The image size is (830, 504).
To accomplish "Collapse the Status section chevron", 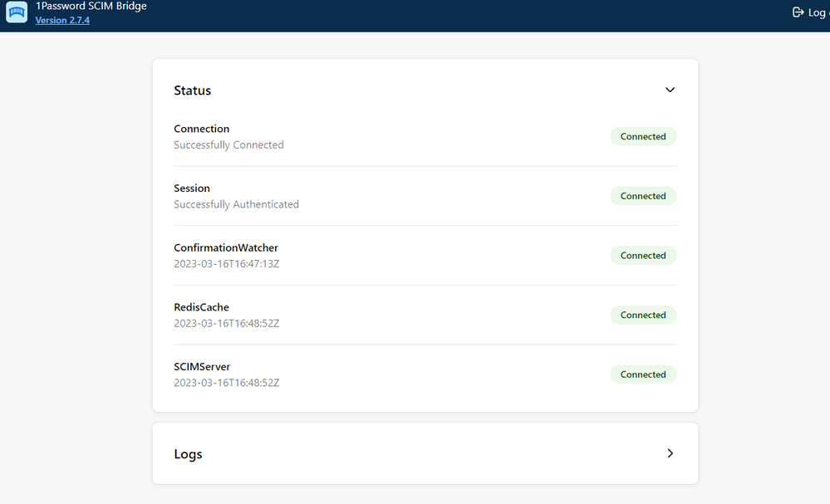I will 670,90.
